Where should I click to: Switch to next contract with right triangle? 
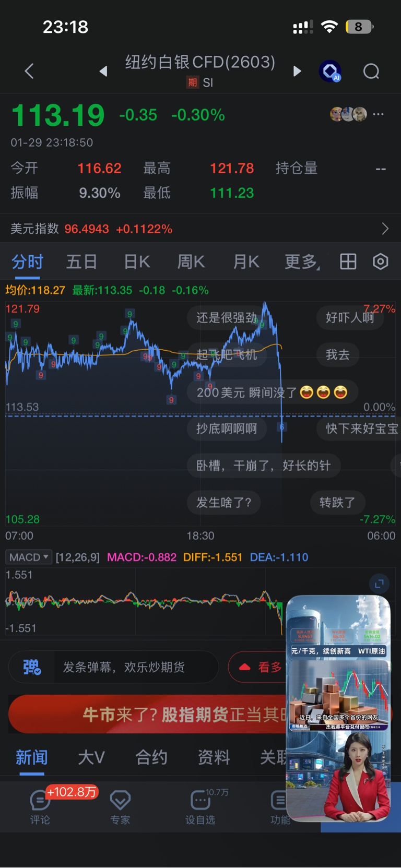[x=297, y=71]
